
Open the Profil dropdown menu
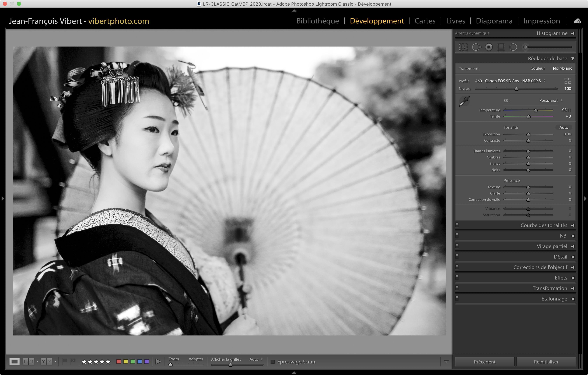[x=510, y=81]
